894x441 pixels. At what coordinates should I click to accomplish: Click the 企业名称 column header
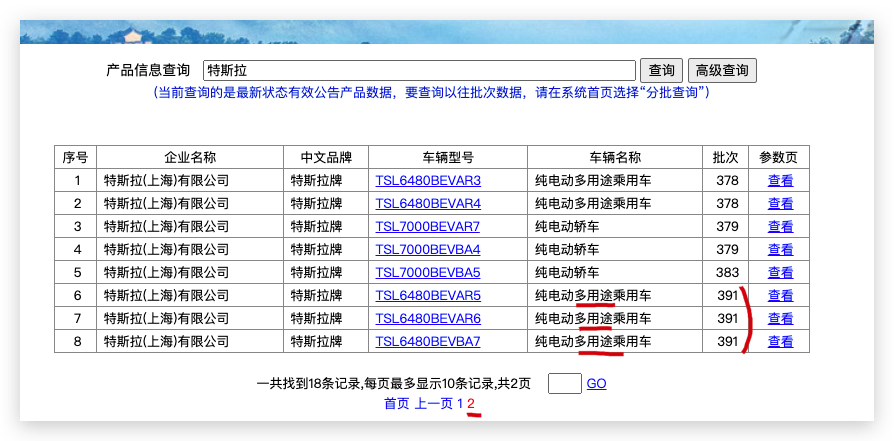point(190,157)
